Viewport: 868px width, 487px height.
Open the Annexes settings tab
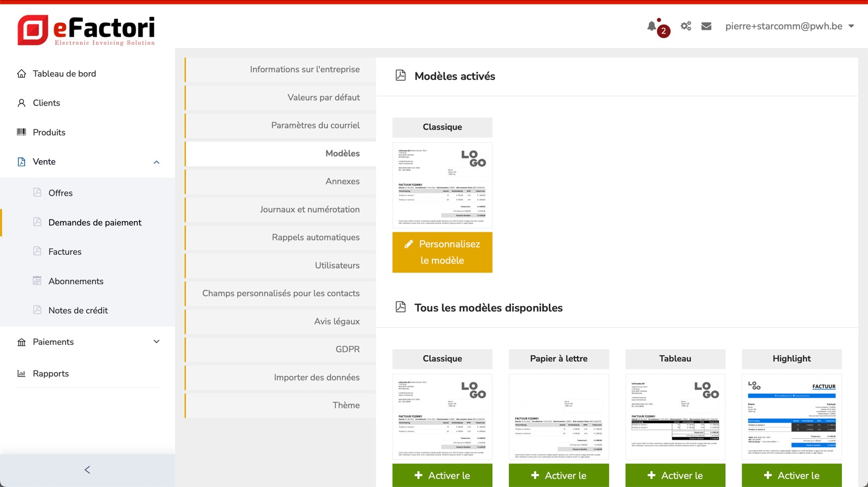(342, 181)
